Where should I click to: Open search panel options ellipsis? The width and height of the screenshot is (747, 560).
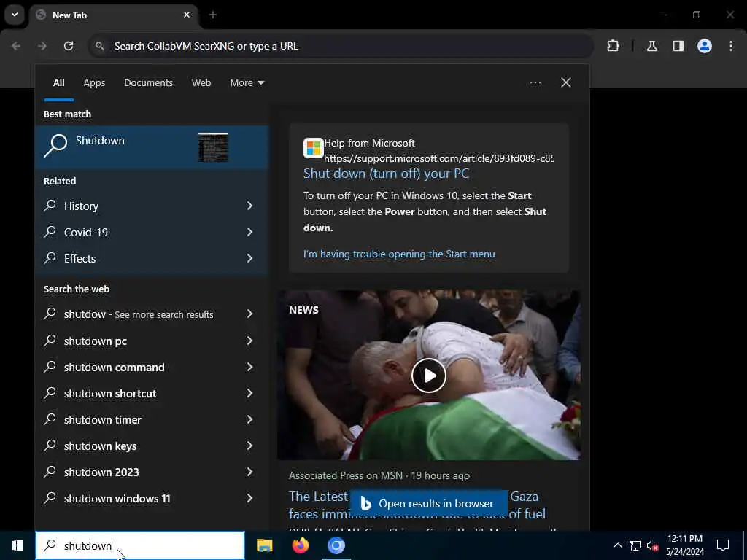(535, 83)
